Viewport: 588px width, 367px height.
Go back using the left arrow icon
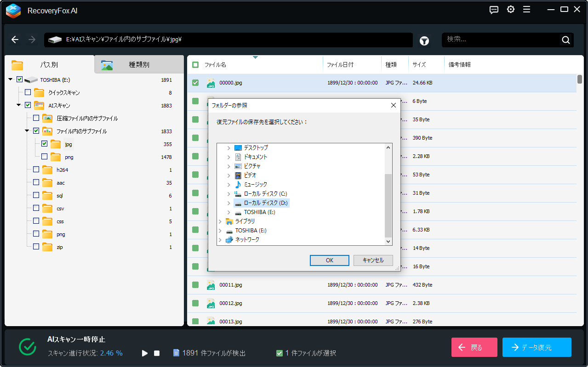point(15,40)
